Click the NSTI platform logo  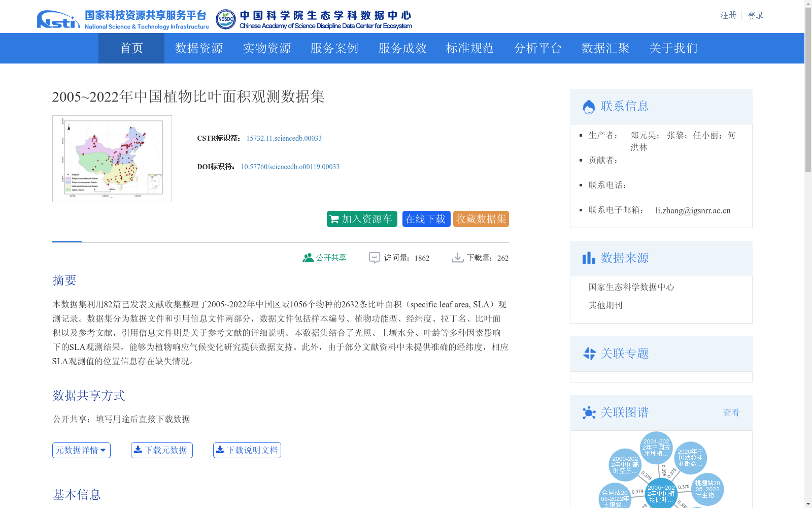123,20
